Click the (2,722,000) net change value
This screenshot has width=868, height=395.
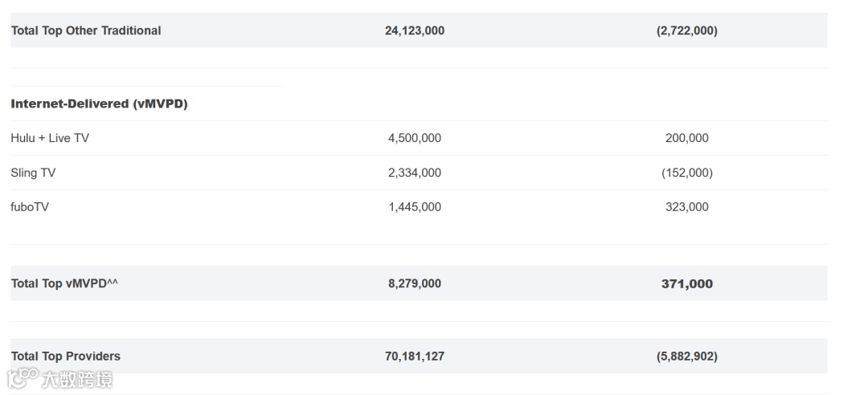[687, 31]
